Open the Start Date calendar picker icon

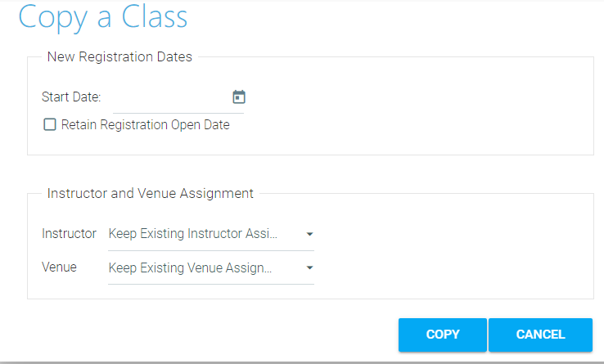239,97
